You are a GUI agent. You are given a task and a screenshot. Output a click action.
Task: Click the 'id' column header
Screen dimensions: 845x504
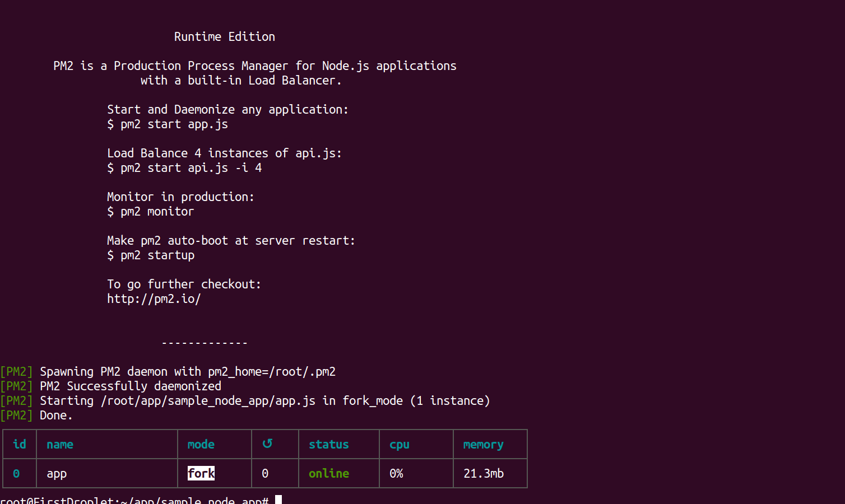tap(20, 444)
